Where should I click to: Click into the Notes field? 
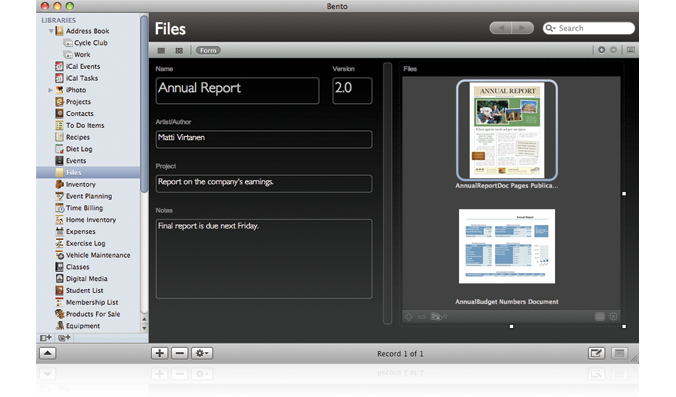264,259
